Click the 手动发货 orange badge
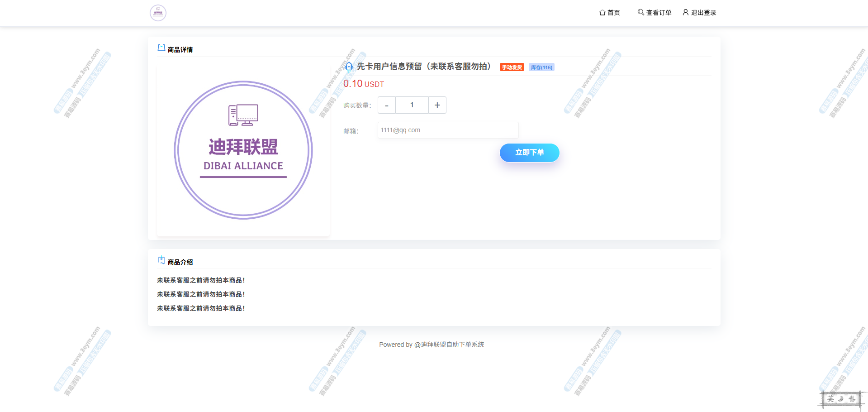The height and width of the screenshot is (412, 868). pyautogui.click(x=512, y=67)
